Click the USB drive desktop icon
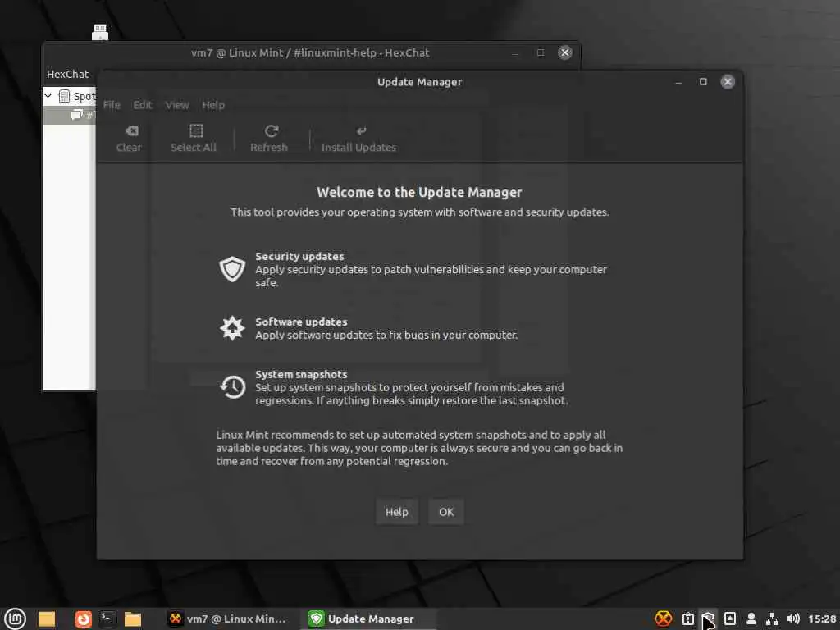Image resolution: width=840 pixels, height=630 pixels. 99,32
